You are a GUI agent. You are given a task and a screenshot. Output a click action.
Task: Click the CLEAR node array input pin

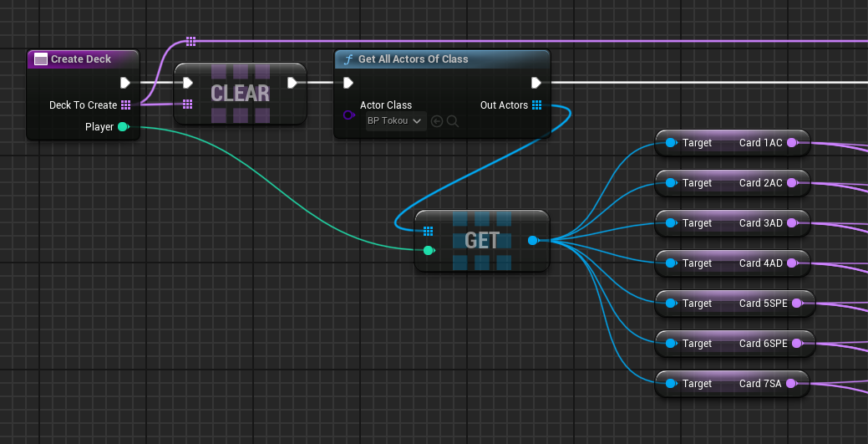(187, 105)
